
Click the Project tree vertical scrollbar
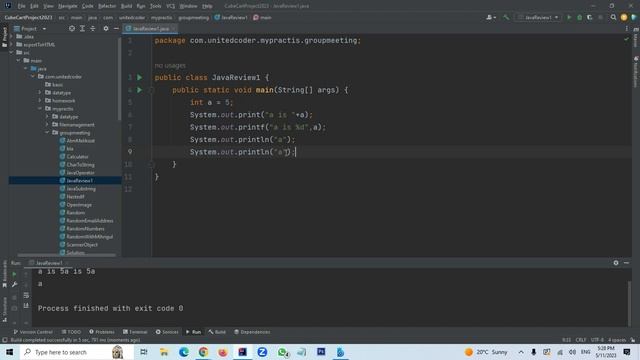pos(120,80)
